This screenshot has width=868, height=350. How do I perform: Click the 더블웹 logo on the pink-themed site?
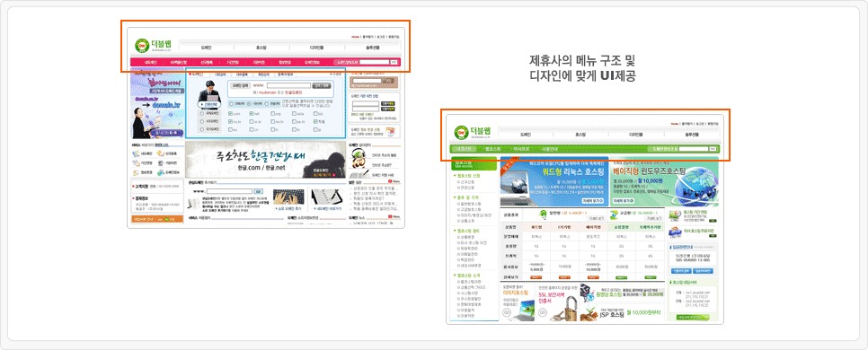[152, 45]
